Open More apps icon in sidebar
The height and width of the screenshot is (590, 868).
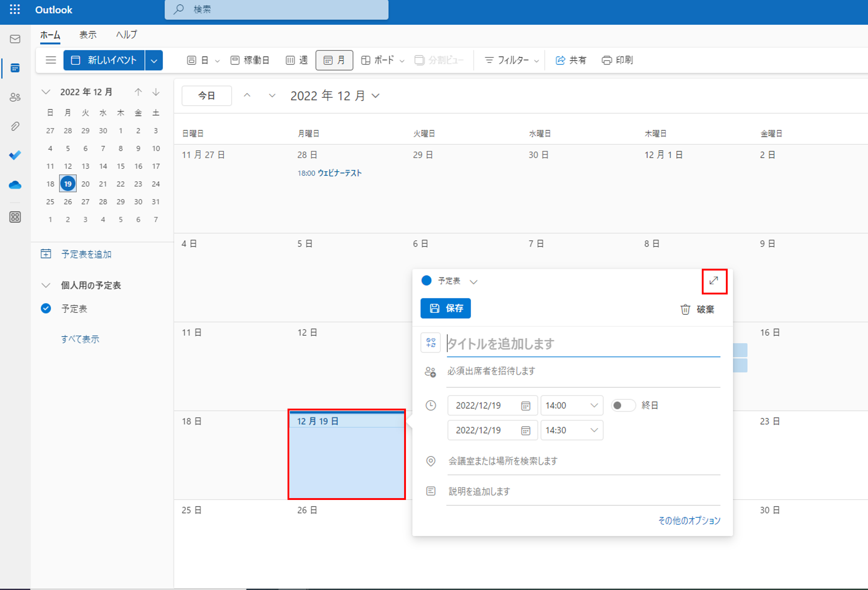(15, 217)
